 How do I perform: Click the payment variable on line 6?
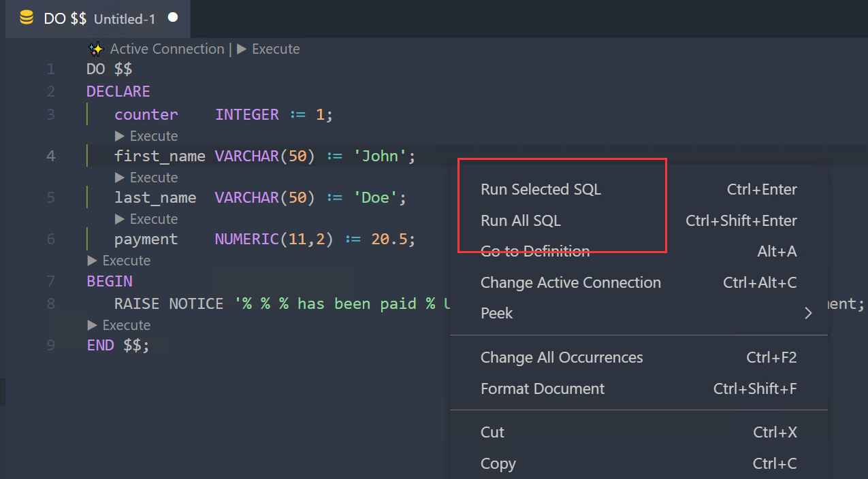(x=146, y=239)
